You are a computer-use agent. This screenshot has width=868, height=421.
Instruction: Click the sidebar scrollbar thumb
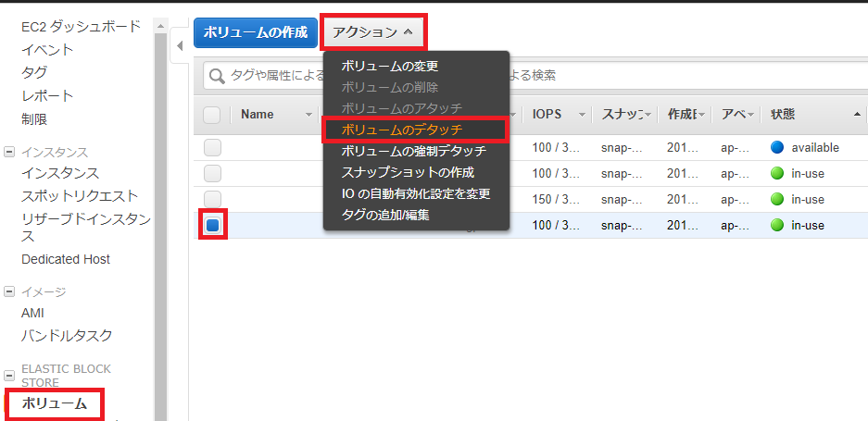161,227
